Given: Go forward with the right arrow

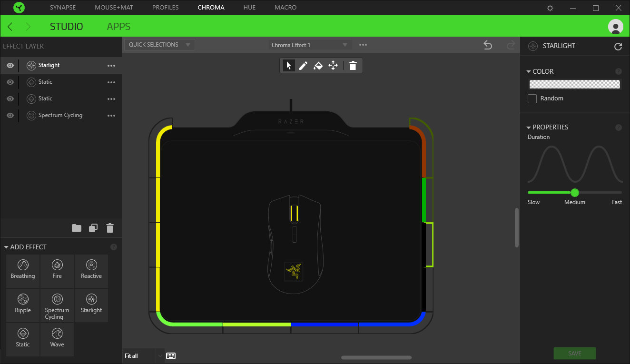Looking at the screenshot, I should (x=28, y=27).
